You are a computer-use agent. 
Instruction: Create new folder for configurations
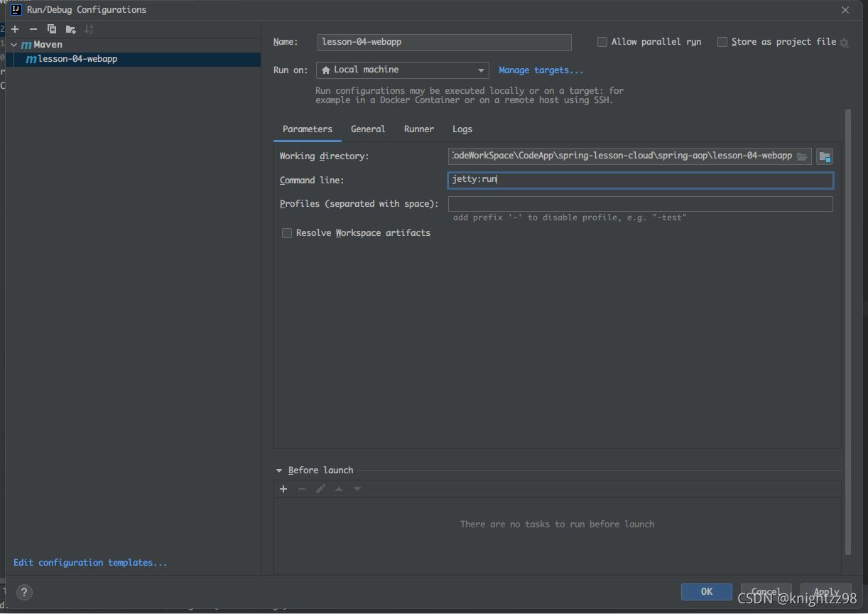pos(70,29)
